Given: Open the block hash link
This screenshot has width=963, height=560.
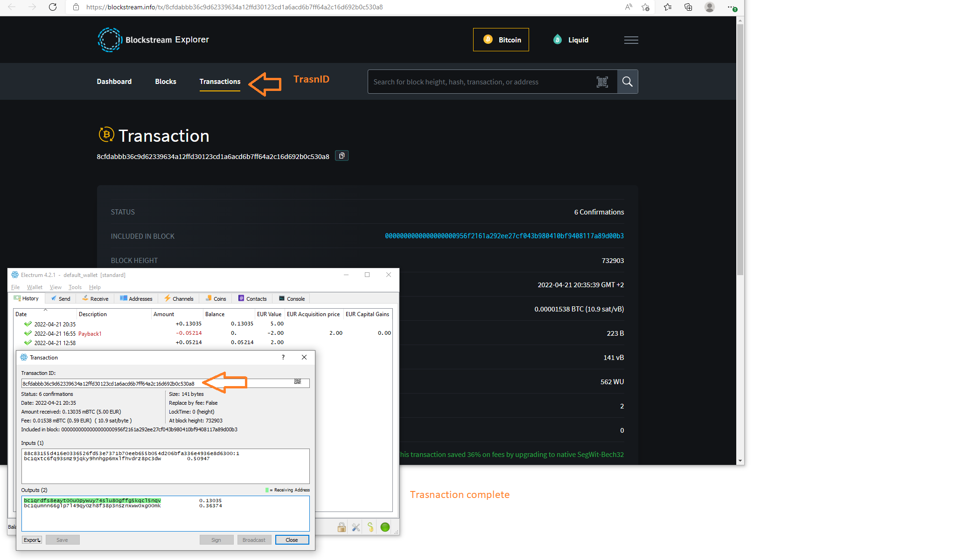Looking at the screenshot, I should coord(504,236).
